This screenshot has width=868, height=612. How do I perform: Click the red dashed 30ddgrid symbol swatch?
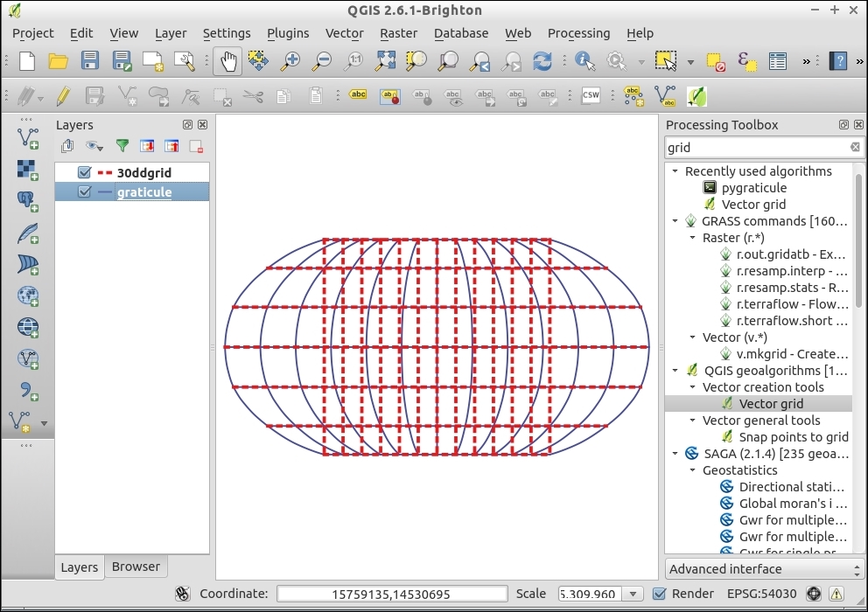click(x=104, y=173)
